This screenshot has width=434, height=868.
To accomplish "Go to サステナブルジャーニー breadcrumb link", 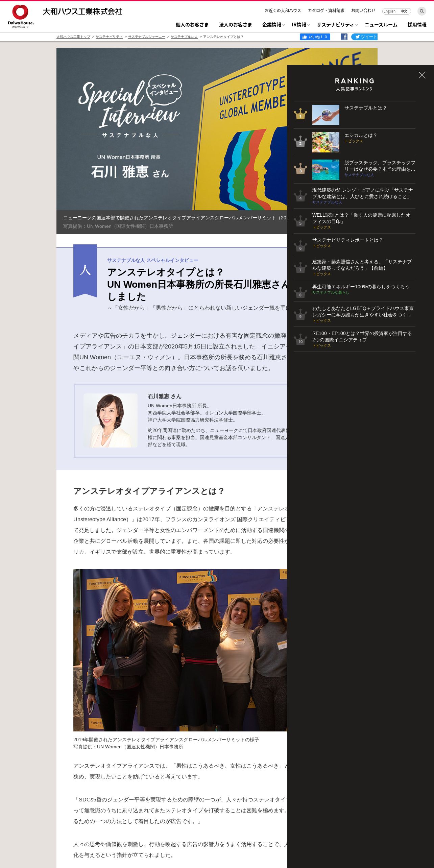I will [x=146, y=37].
